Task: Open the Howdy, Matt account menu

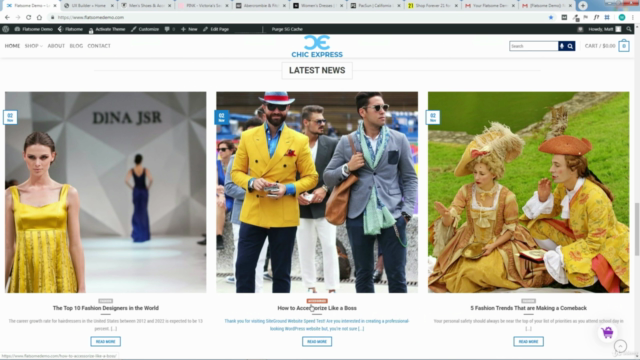Action: pyautogui.click(x=604, y=29)
